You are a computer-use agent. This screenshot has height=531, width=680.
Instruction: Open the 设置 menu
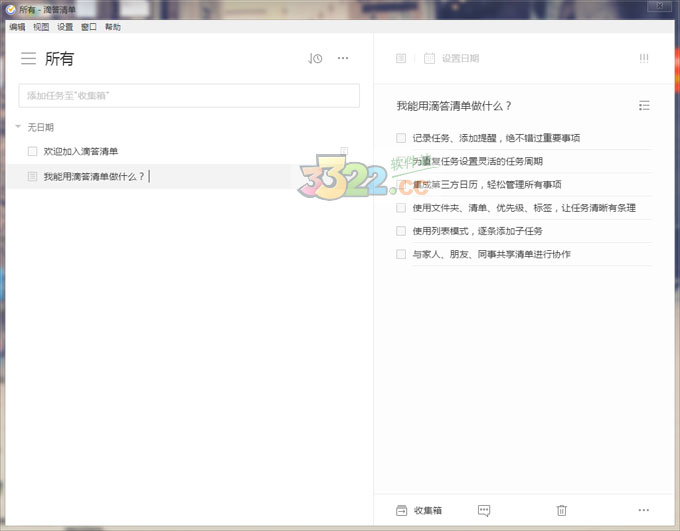coord(65,27)
